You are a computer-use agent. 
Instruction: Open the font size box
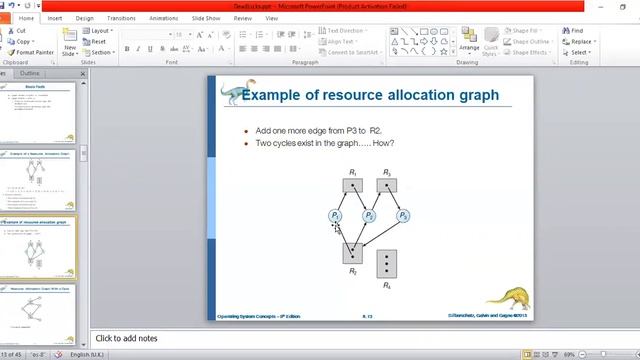[183, 35]
